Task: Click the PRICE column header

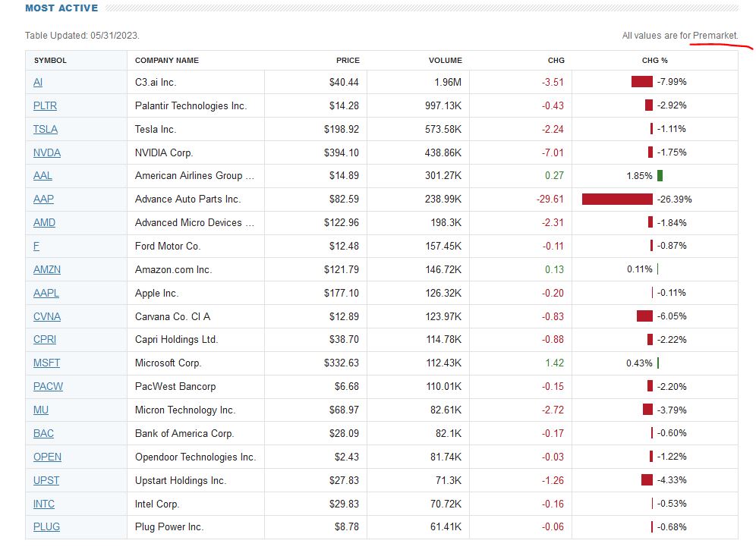Action: click(x=348, y=61)
